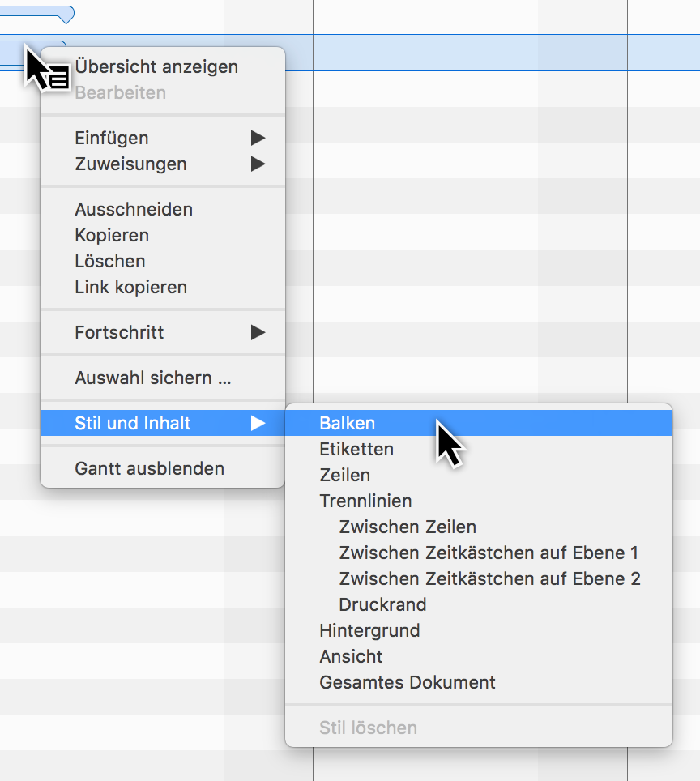Viewport: 700px width, 781px height.
Task: Choose Übersicht anzeigen from the context menu
Action: point(156,66)
